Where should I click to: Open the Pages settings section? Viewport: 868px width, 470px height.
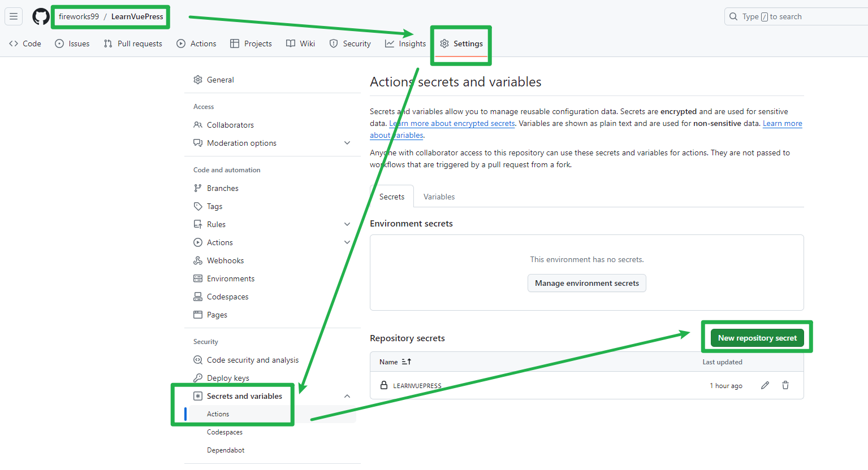pyautogui.click(x=217, y=314)
